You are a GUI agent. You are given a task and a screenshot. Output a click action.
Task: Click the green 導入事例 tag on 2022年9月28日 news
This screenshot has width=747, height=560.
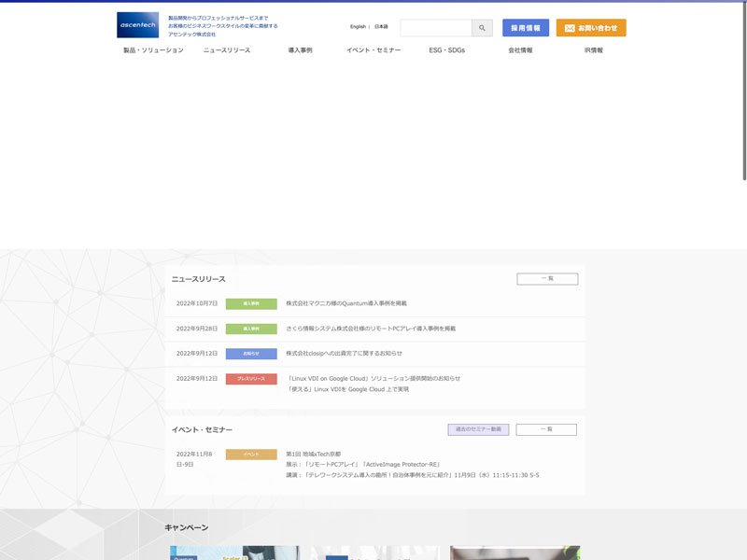[251, 329]
